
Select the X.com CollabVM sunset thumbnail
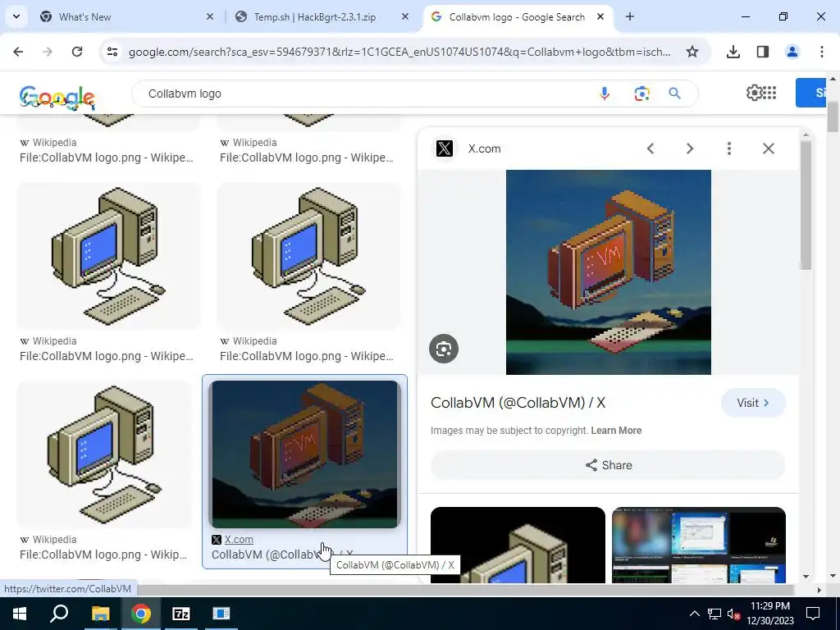point(305,454)
